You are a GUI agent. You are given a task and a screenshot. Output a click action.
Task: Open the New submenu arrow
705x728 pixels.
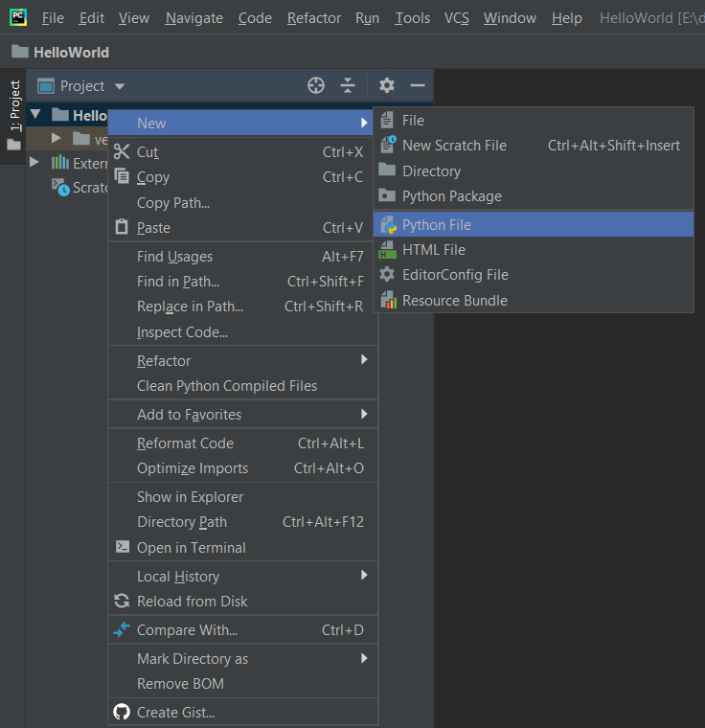point(364,123)
